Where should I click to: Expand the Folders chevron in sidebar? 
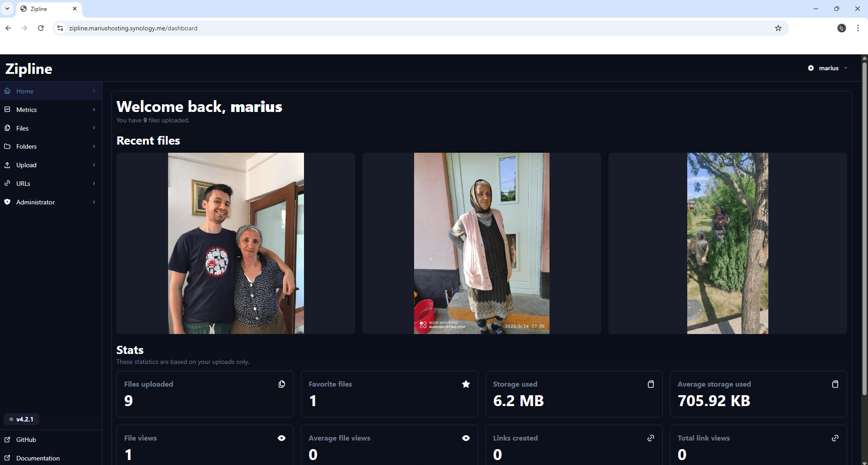click(94, 146)
